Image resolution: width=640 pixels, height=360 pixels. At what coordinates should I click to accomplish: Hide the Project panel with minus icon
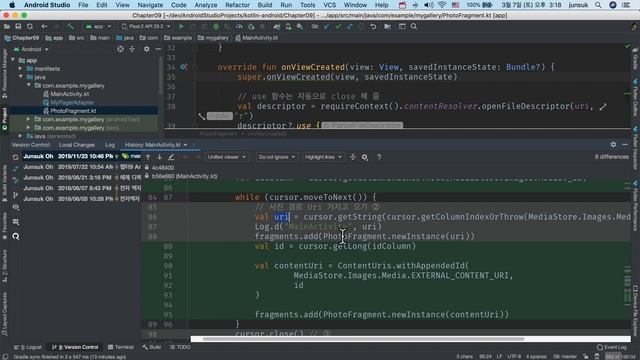(158, 49)
